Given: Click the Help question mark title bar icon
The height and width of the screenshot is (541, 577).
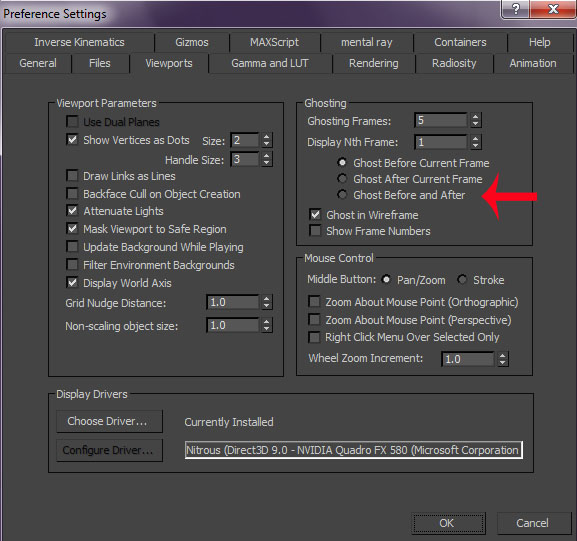Looking at the screenshot, I should pyautogui.click(x=516, y=9).
